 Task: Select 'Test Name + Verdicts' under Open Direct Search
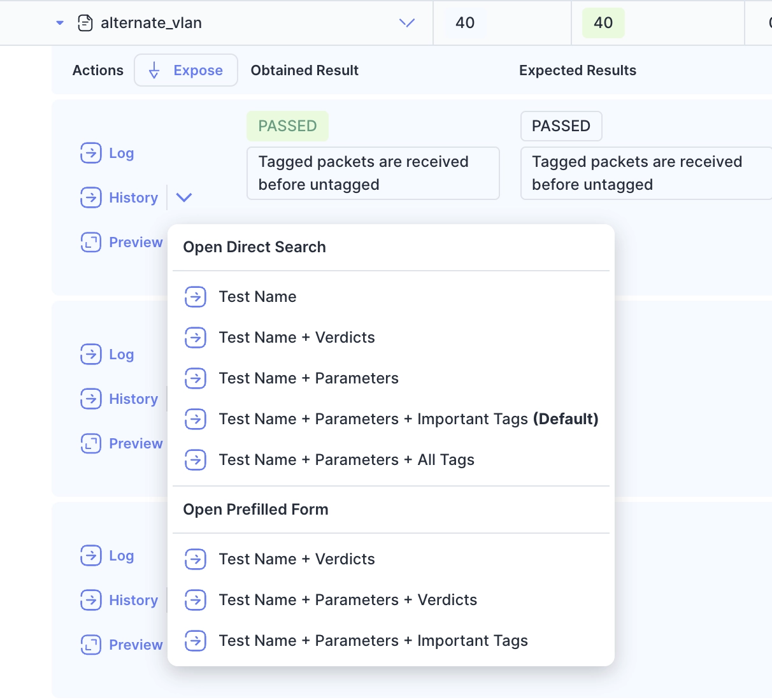pos(296,338)
